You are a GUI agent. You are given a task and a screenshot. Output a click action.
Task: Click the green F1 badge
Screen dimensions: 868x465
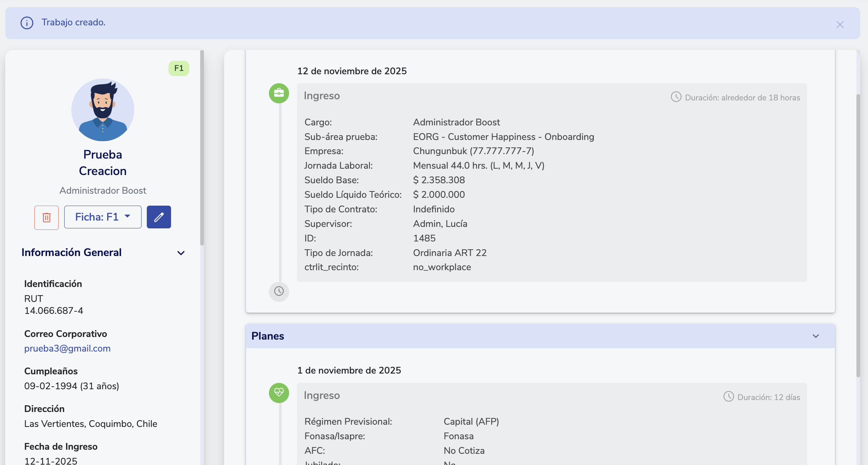(179, 68)
